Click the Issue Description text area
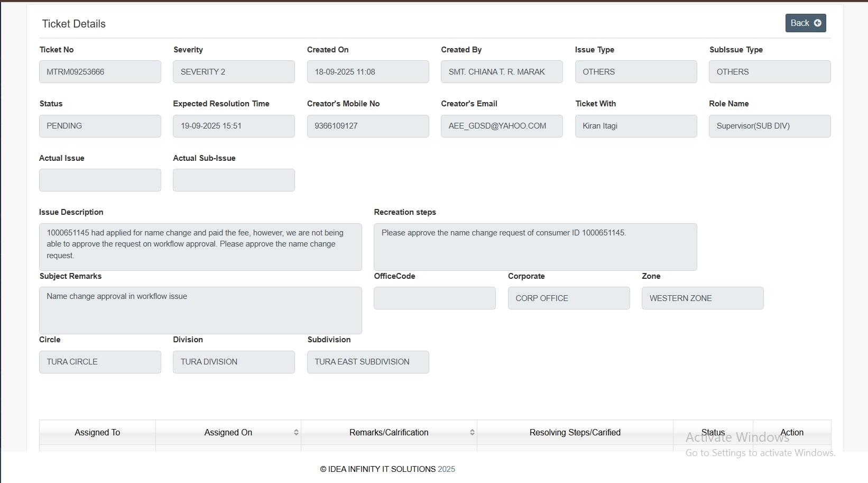 [x=200, y=247]
